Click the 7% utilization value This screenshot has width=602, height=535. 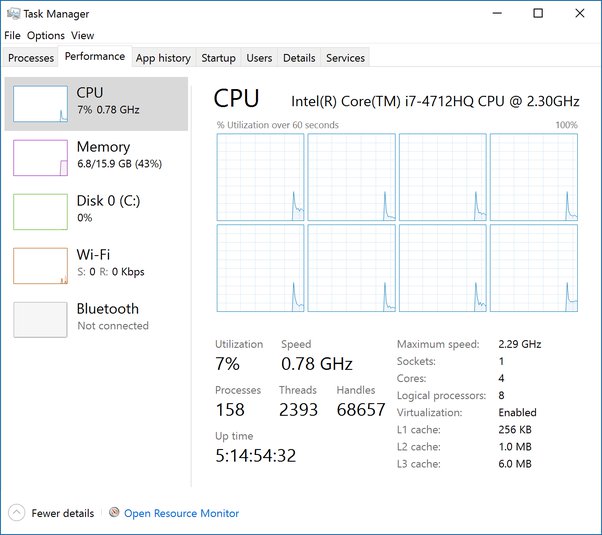[x=227, y=364]
